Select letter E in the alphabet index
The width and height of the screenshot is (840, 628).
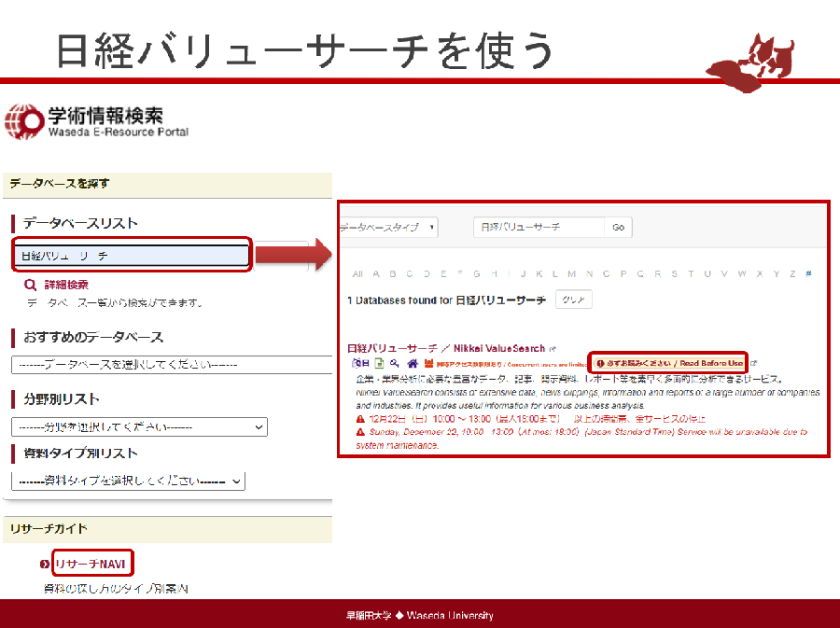tap(443, 274)
